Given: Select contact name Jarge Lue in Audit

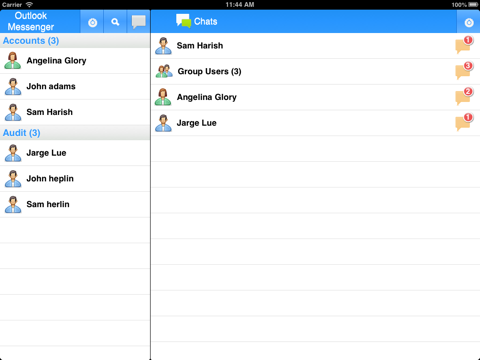Looking at the screenshot, I should pyautogui.click(x=46, y=153).
